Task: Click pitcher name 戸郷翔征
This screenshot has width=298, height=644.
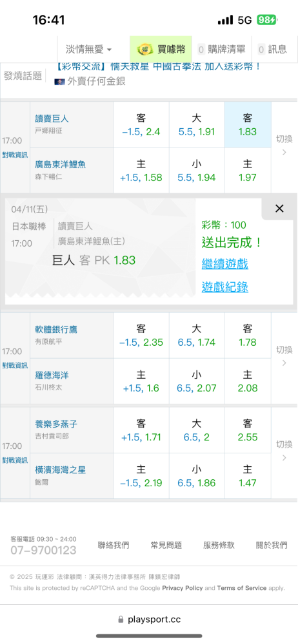Action: [49, 131]
